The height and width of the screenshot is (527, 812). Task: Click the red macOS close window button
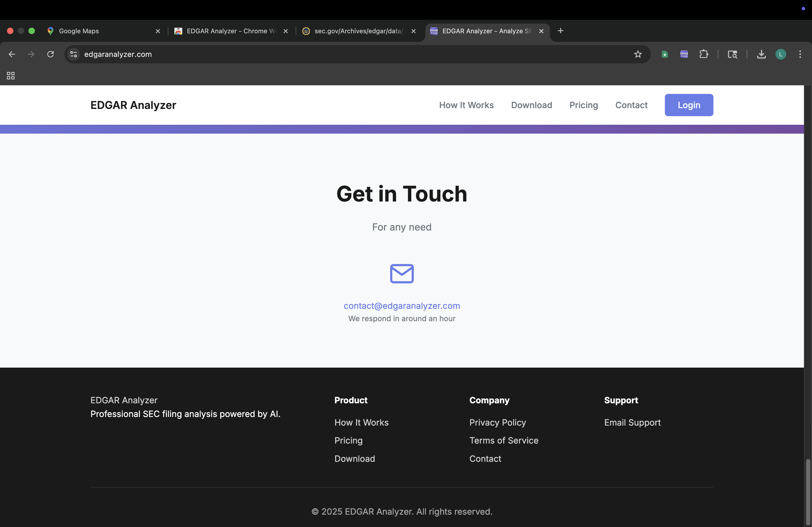10,31
